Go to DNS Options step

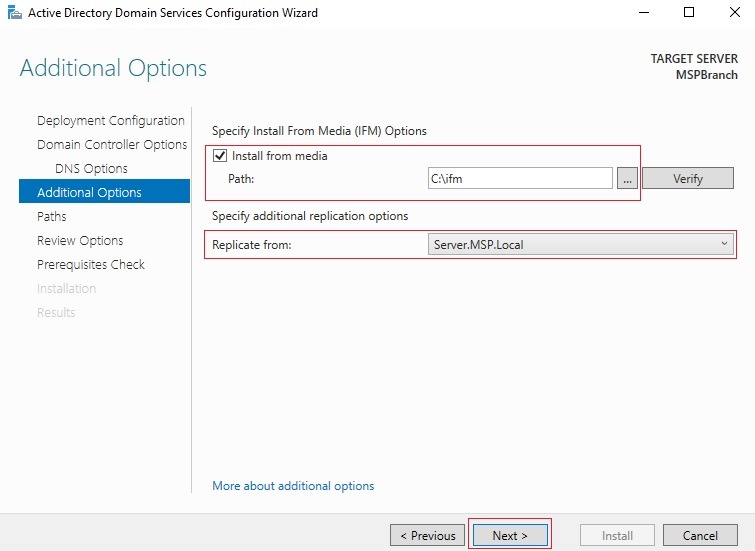pos(91,169)
